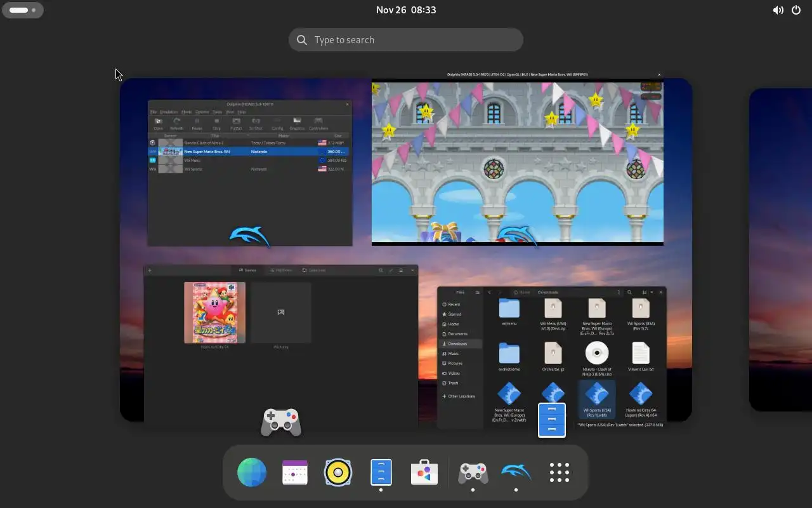Open the three-dot path menu in Files
Viewport: 812px width, 508px height.
click(x=619, y=293)
